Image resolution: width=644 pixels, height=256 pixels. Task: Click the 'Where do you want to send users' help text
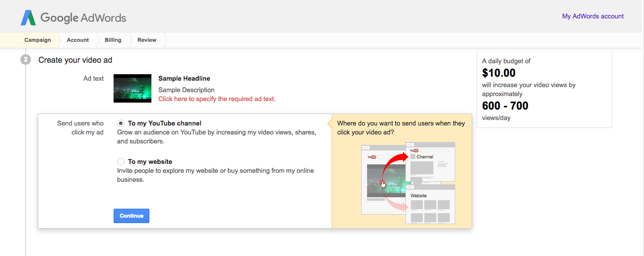point(401,128)
